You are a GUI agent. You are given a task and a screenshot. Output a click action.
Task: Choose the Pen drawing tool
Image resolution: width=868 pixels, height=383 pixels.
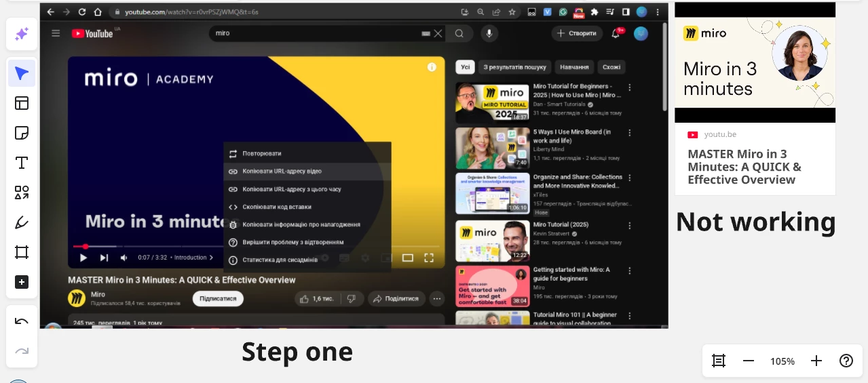click(22, 222)
